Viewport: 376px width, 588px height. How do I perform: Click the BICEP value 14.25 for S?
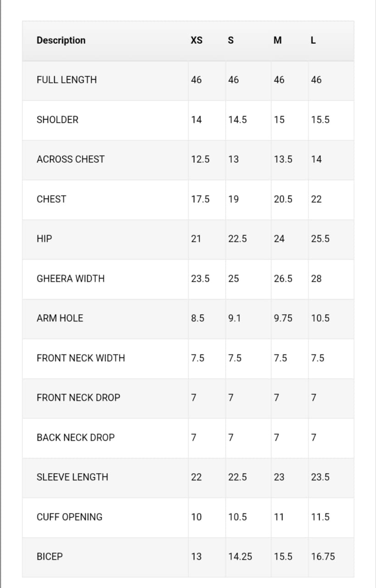[240, 557]
